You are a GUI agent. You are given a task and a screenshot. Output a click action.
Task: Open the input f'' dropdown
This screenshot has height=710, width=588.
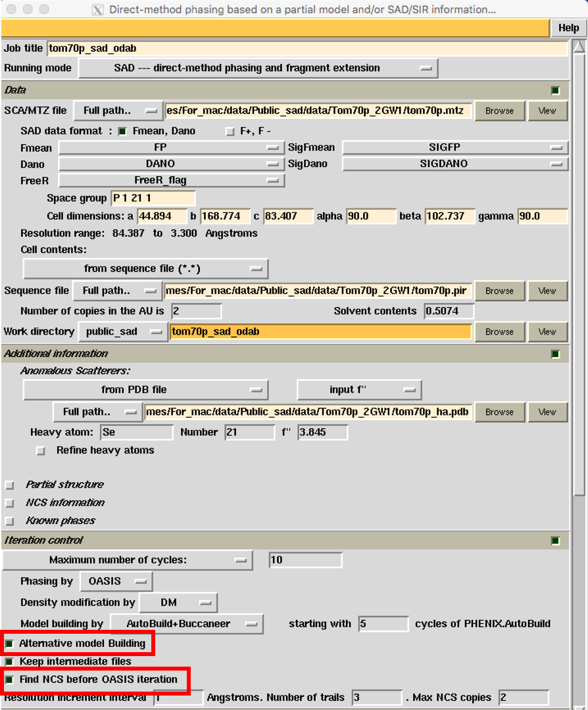359,390
